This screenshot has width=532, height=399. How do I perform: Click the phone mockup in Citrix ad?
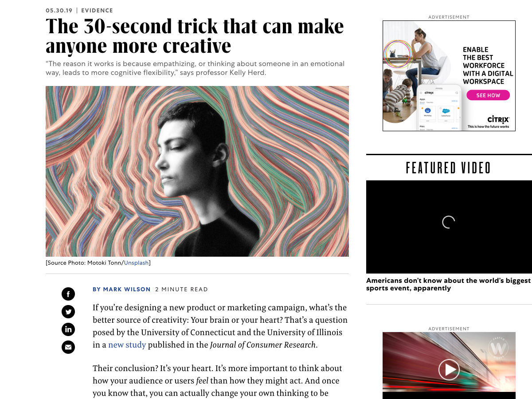coord(440,108)
